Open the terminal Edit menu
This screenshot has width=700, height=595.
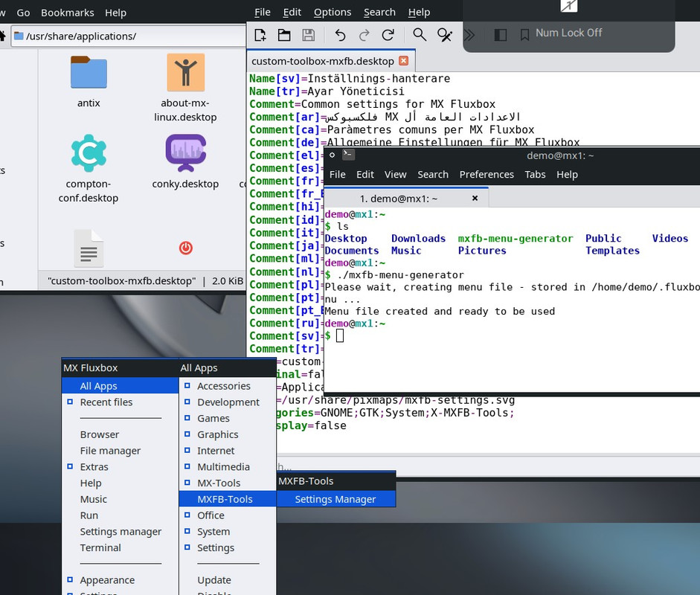[x=365, y=175]
